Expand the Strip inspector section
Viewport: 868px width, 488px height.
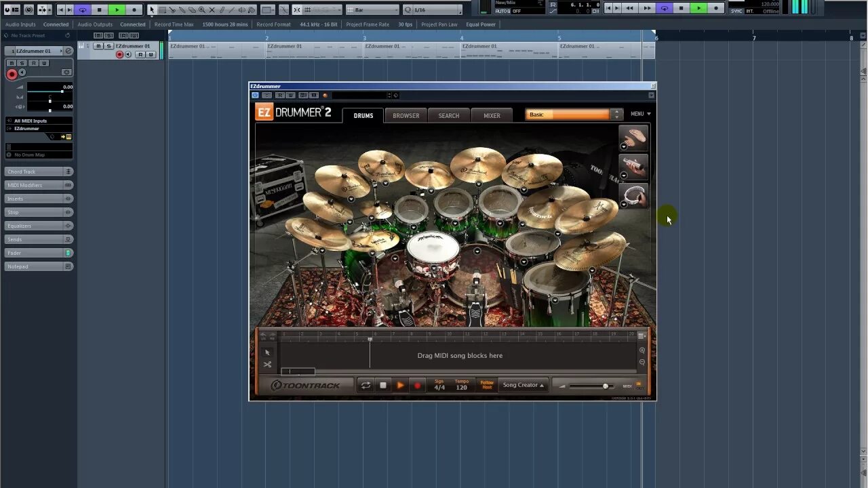(x=39, y=212)
